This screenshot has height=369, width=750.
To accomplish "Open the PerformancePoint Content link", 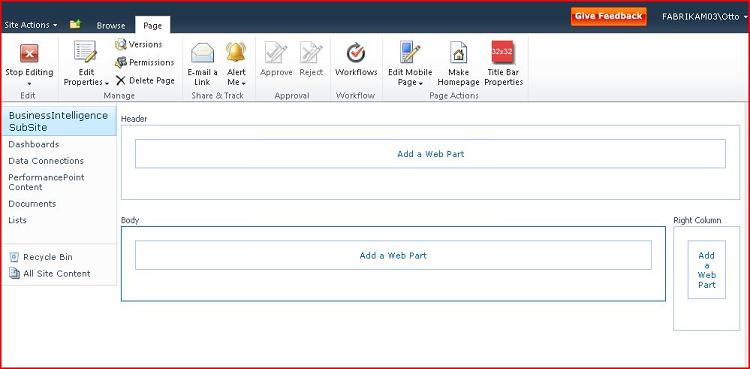I will pos(46,182).
